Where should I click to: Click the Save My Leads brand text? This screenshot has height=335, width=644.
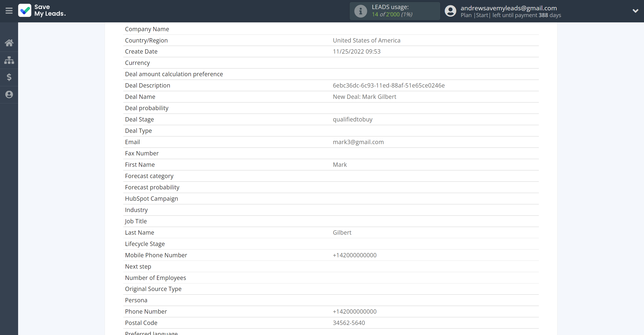(x=50, y=10)
